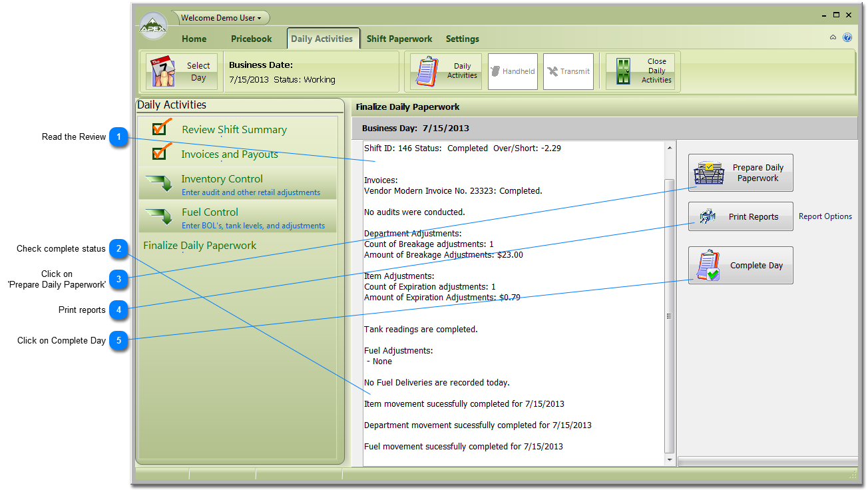Expand the Welcome Demo User dropdown

222,18
